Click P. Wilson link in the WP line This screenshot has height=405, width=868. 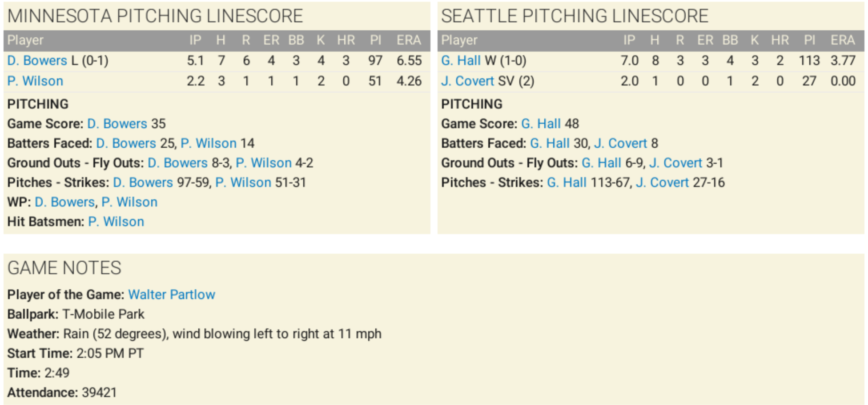click(x=129, y=202)
